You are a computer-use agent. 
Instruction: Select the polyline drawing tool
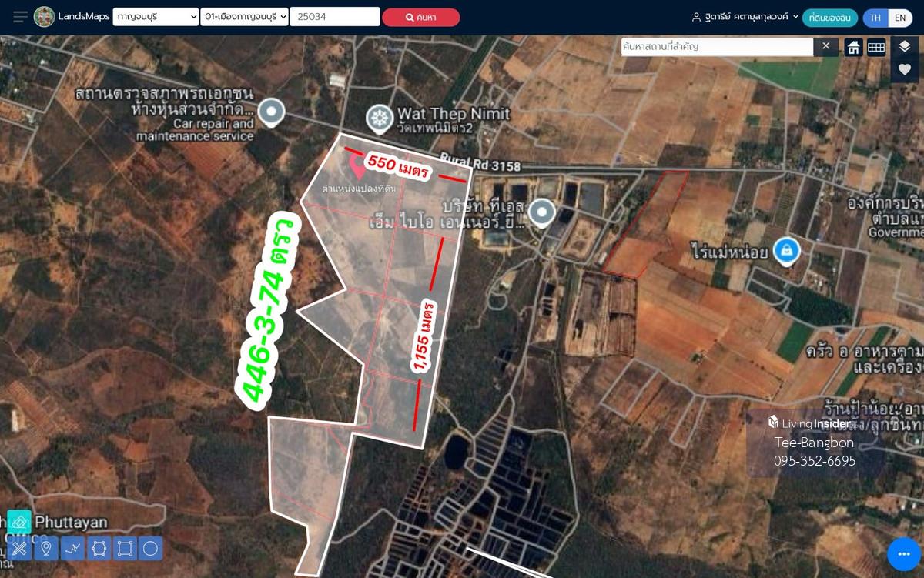point(72,548)
